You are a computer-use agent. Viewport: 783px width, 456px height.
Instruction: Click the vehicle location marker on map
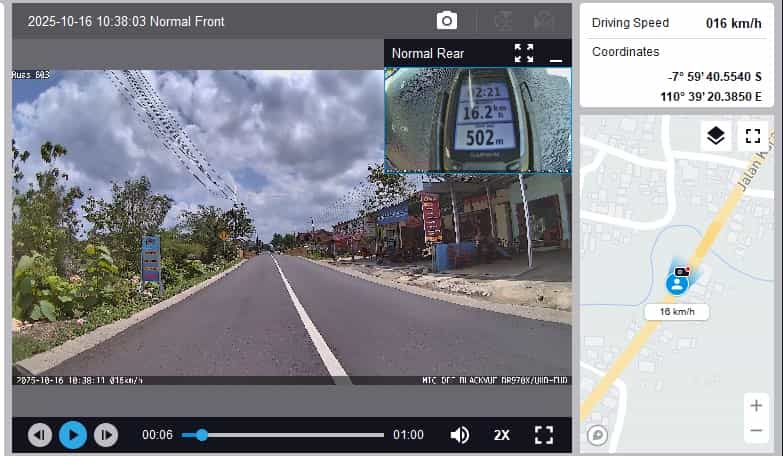(678, 283)
